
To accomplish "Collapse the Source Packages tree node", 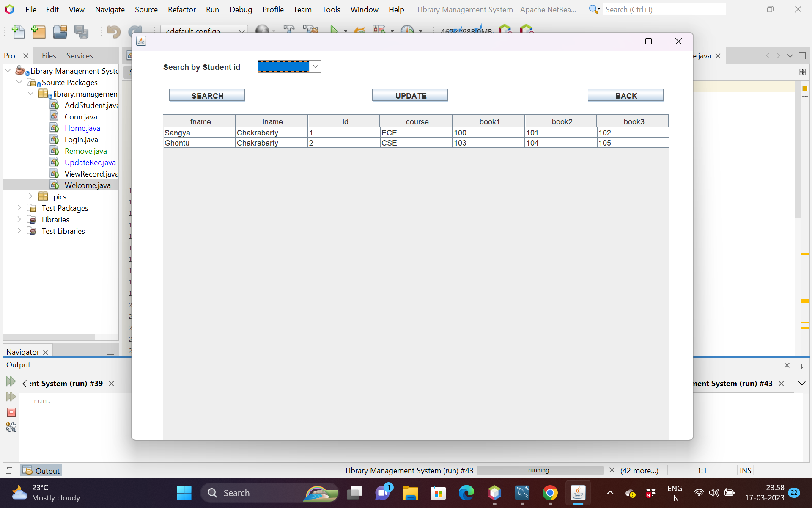I will (x=19, y=82).
